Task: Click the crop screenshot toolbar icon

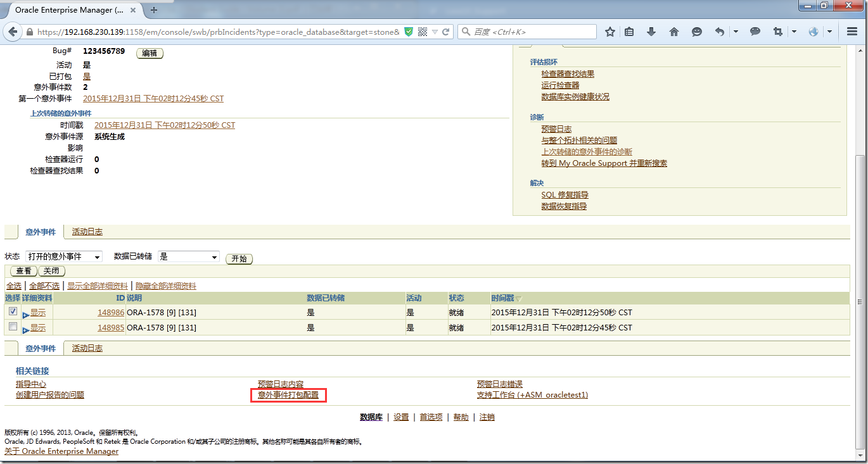Action: tap(778, 32)
